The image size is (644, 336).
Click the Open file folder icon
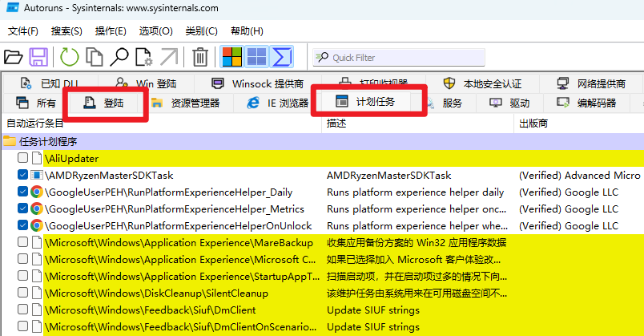[x=13, y=57]
